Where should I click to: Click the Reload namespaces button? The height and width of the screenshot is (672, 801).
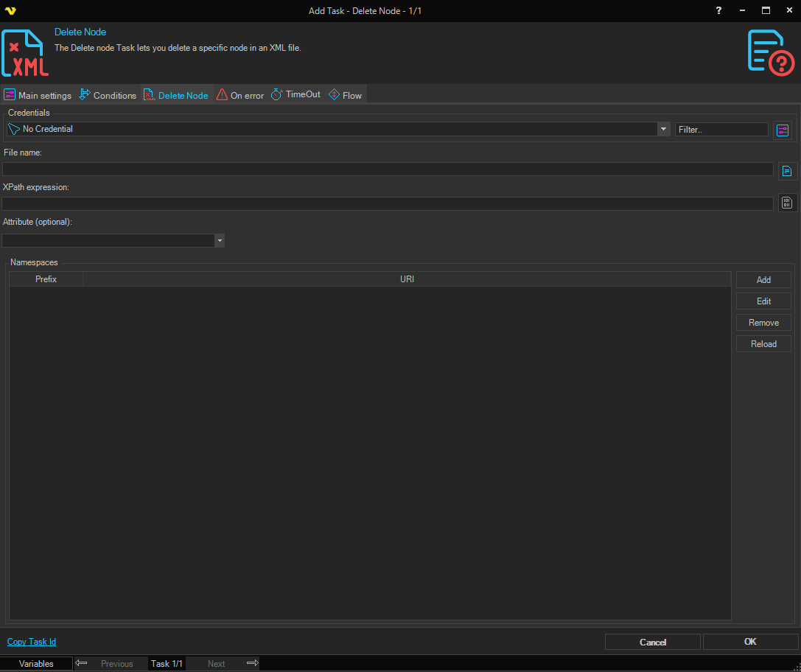[x=763, y=344]
